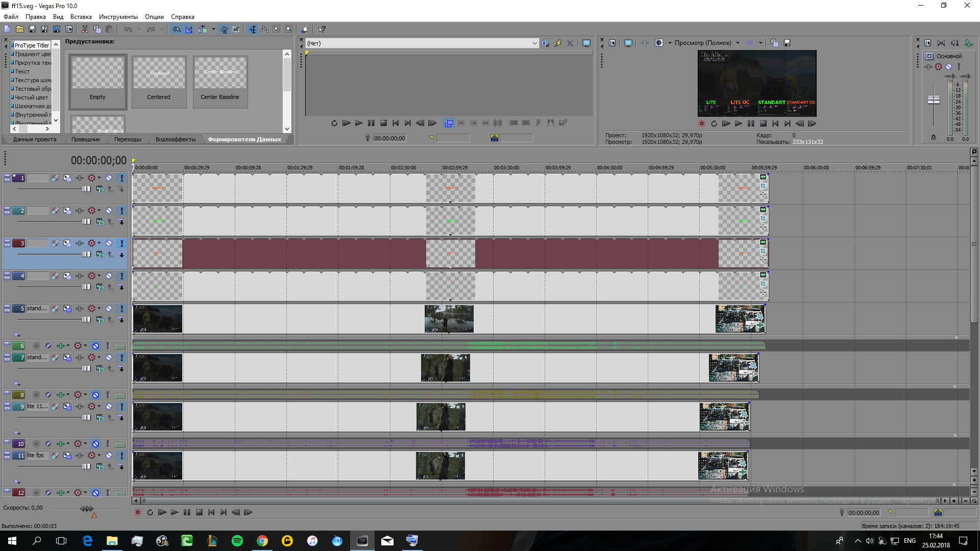Screen dimensions: 980x551
Task: Switch to the Видеоэффекты tab
Action: point(175,139)
